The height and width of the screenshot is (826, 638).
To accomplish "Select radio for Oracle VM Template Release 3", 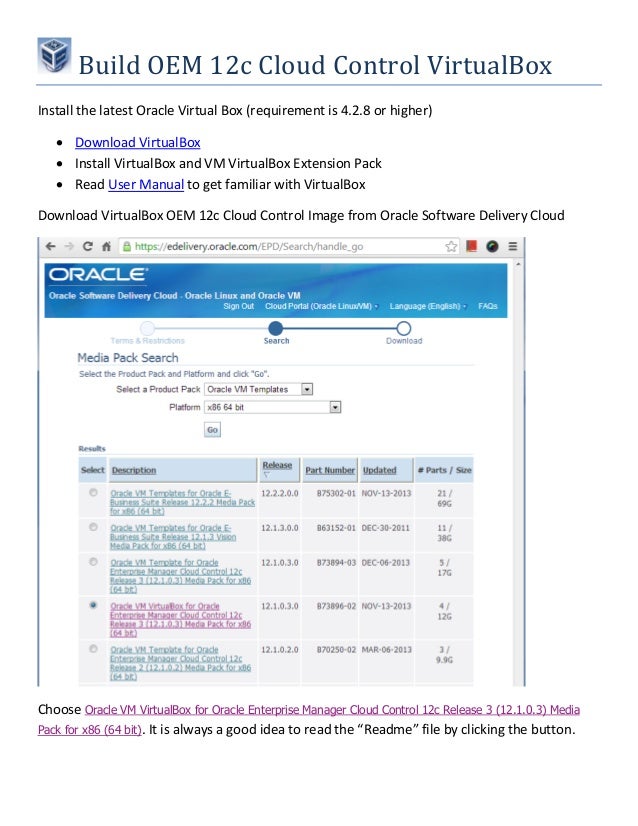I will coord(93,562).
